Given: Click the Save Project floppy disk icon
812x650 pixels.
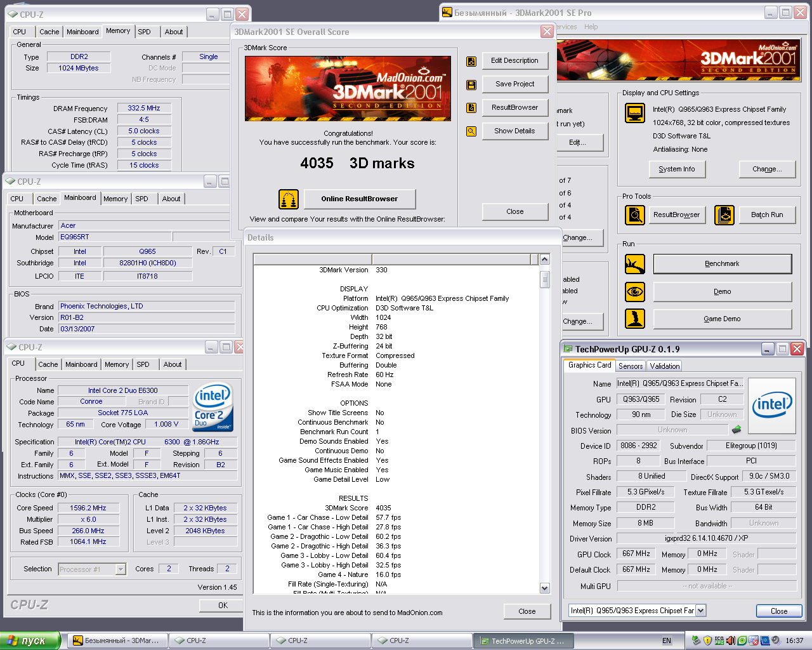Looking at the screenshot, I should (471, 84).
